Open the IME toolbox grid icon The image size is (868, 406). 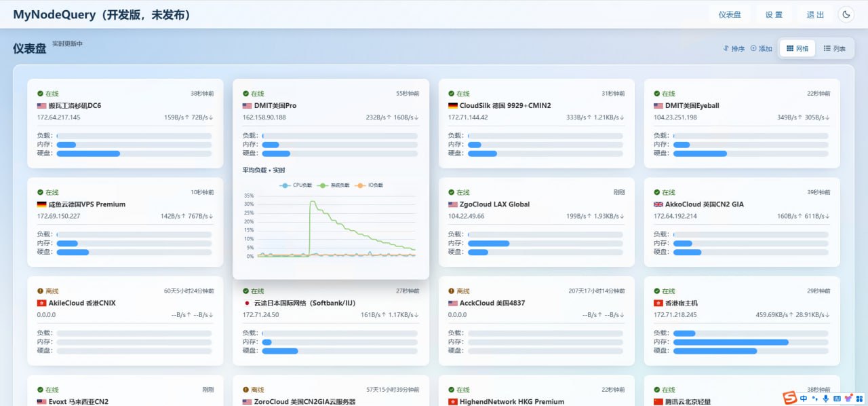tap(859, 398)
